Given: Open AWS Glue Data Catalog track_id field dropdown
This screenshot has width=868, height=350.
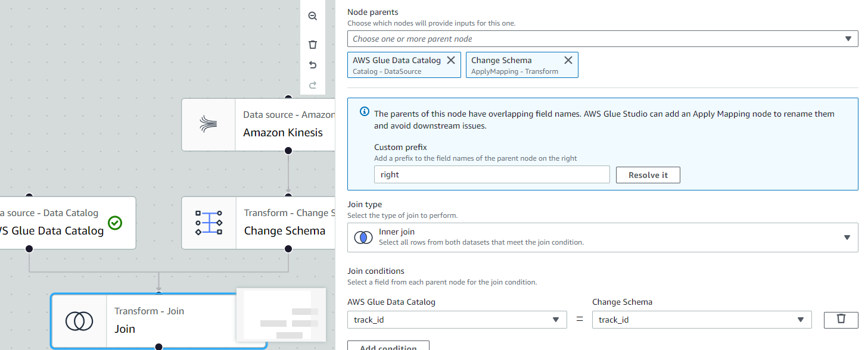Looking at the screenshot, I should 457,320.
